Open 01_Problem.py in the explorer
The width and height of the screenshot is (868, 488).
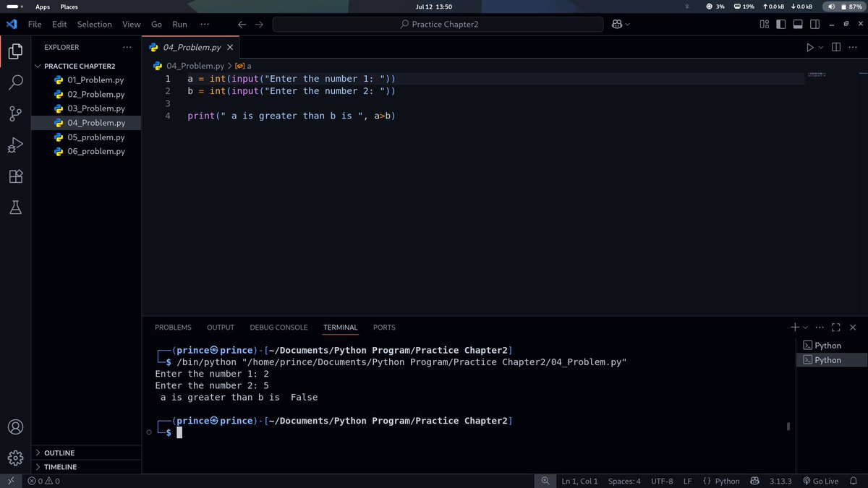(86, 80)
